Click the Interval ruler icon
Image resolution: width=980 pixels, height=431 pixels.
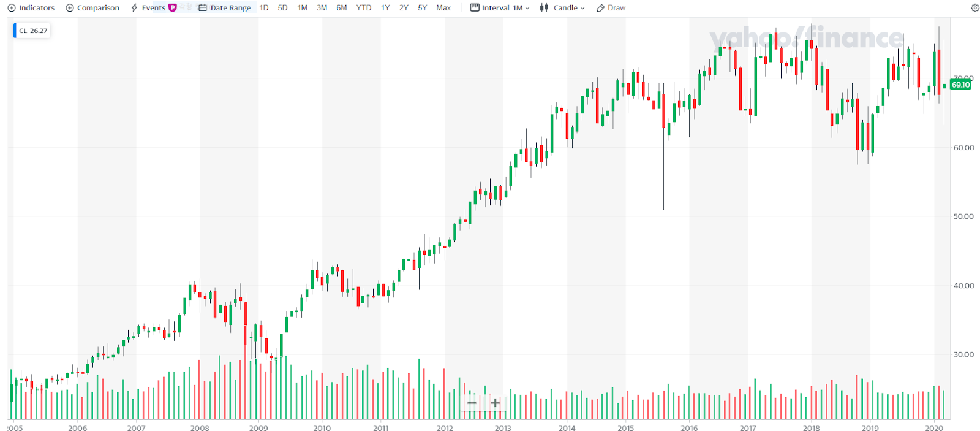[475, 8]
